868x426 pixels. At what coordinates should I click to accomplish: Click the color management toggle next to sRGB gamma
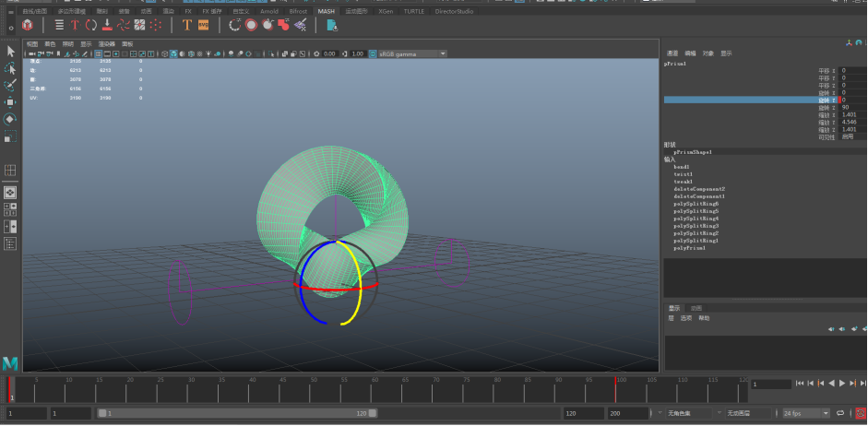click(x=373, y=53)
